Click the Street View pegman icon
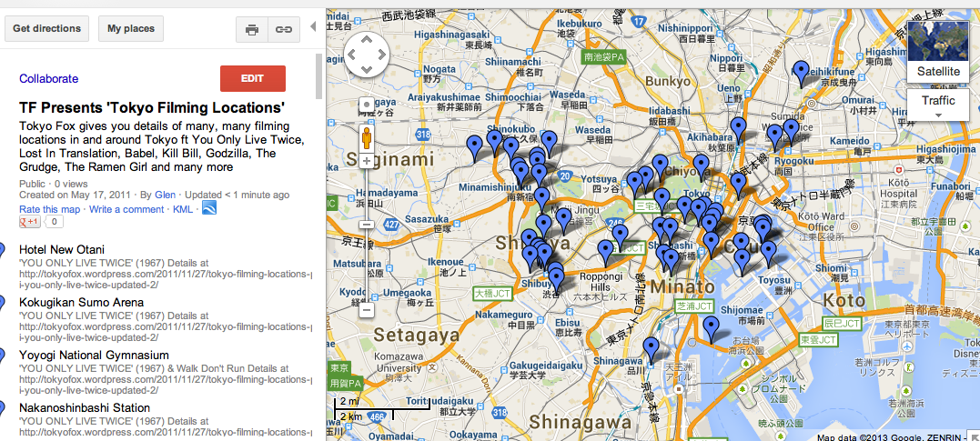This screenshot has width=980, height=441. pos(367,138)
